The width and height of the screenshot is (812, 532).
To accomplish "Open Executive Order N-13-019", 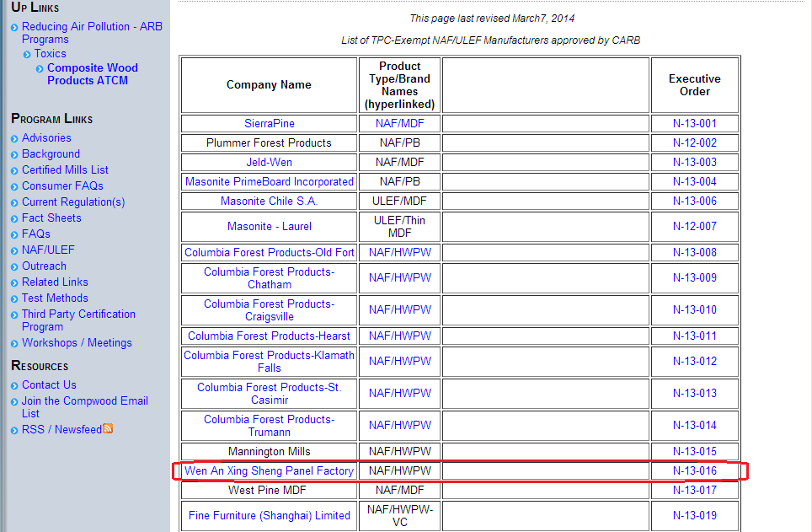I will 694,516.
